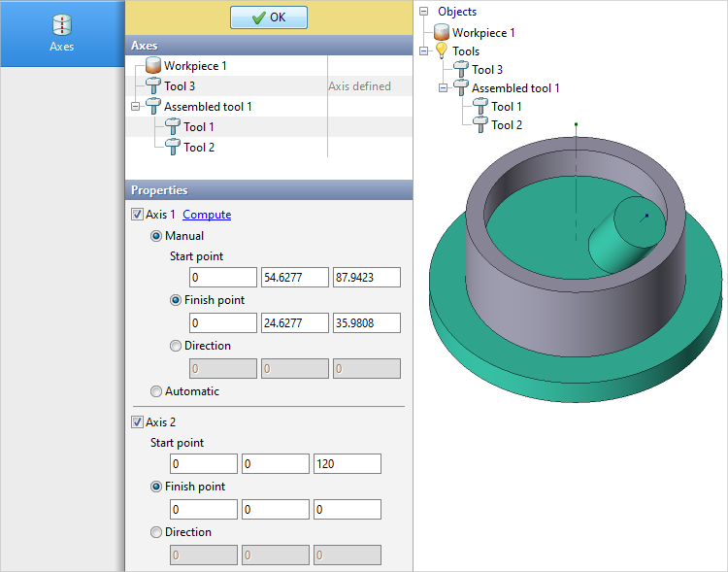Image resolution: width=728 pixels, height=572 pixels.
Task: Click Axis 2 start point field with 120
Action: pyautogui.click(x=347, y=464)
